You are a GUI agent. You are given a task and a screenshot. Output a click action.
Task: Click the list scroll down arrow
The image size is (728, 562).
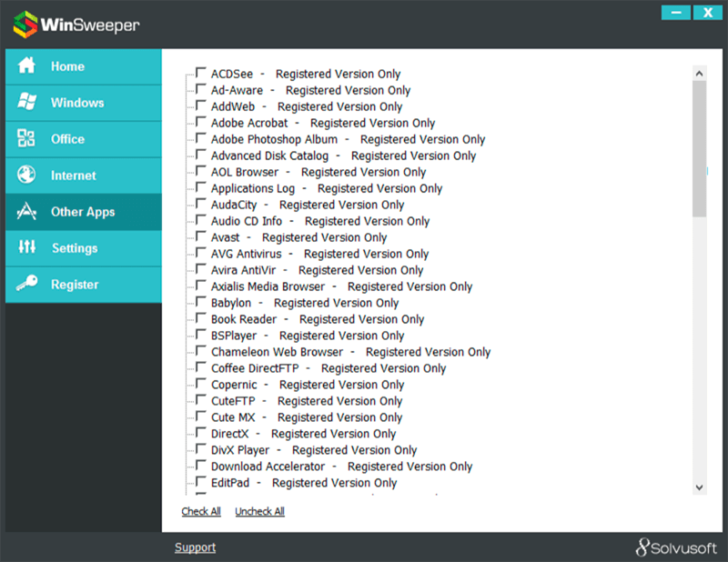pos(699,487)
